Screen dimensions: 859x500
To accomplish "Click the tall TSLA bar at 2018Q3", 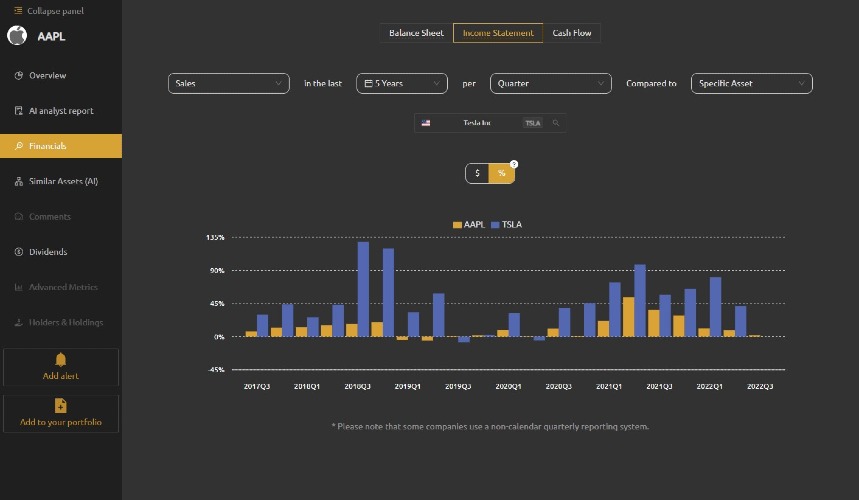I will coord(363,289).
